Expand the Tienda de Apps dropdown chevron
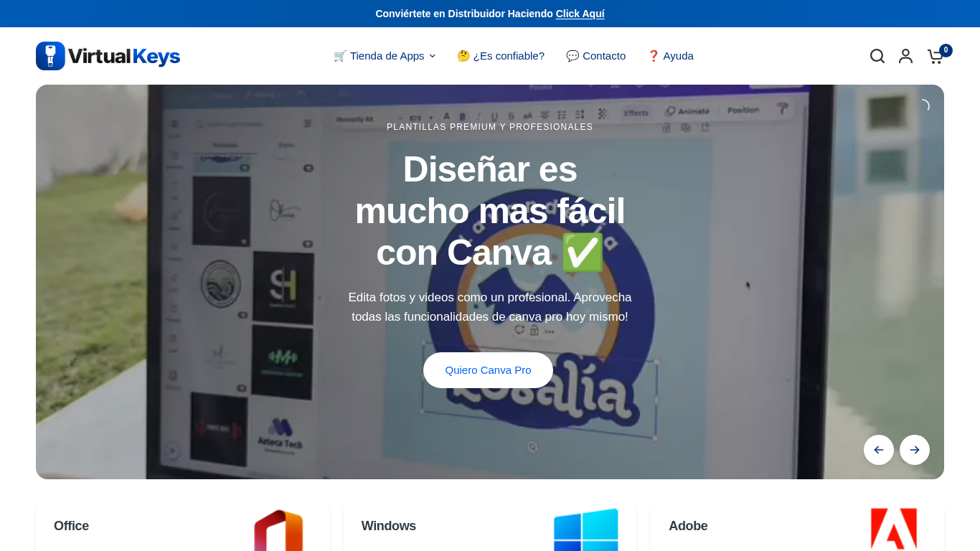The width and height of the screenshot is (980, 551). click(x=432, y=56)
